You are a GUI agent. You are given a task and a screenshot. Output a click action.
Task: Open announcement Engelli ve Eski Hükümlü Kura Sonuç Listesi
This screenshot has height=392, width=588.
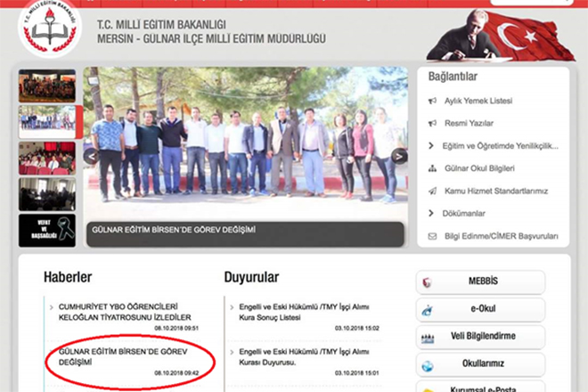[304, 312]
